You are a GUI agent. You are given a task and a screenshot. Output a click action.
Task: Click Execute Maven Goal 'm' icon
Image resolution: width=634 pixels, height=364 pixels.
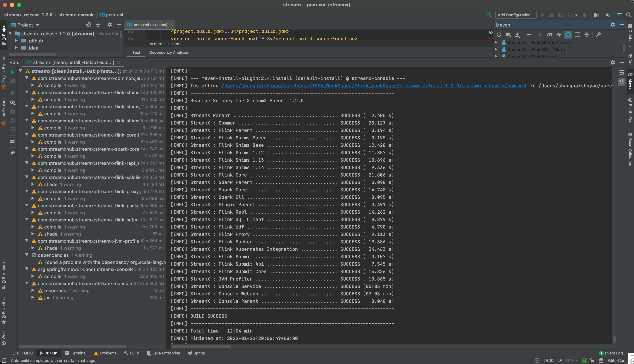(x=550, y=35)
